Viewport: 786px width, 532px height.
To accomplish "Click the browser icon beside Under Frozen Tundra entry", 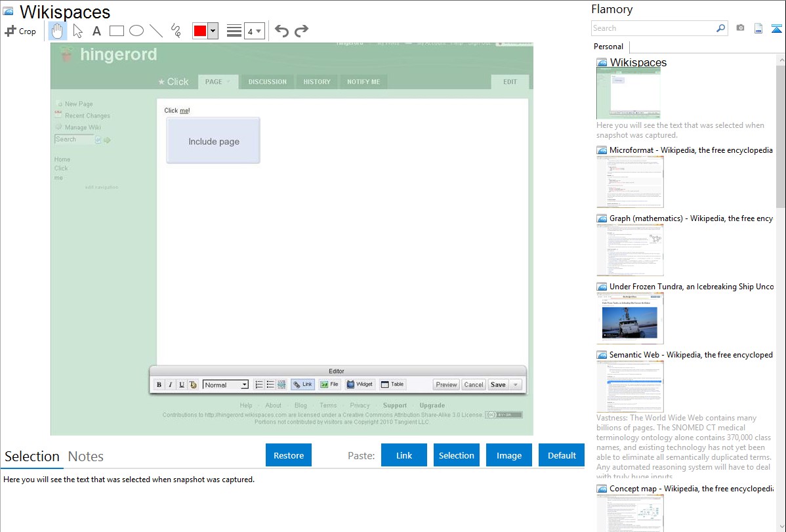I will 602,287.
